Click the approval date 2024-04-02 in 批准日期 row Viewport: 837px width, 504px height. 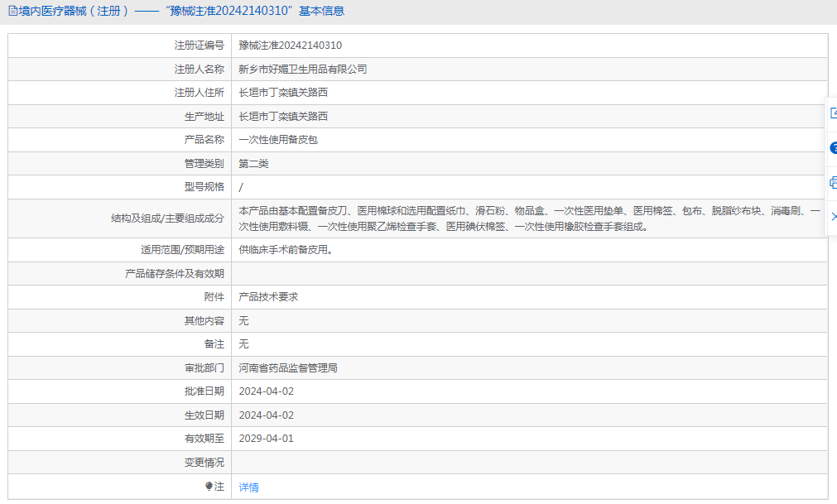click(267, 391)
